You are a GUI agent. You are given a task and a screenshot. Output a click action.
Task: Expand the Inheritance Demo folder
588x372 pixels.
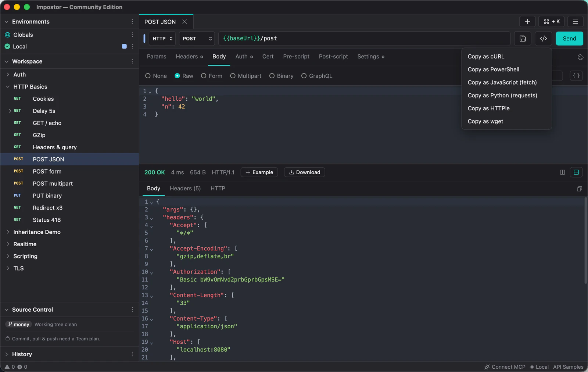(8, 232)
